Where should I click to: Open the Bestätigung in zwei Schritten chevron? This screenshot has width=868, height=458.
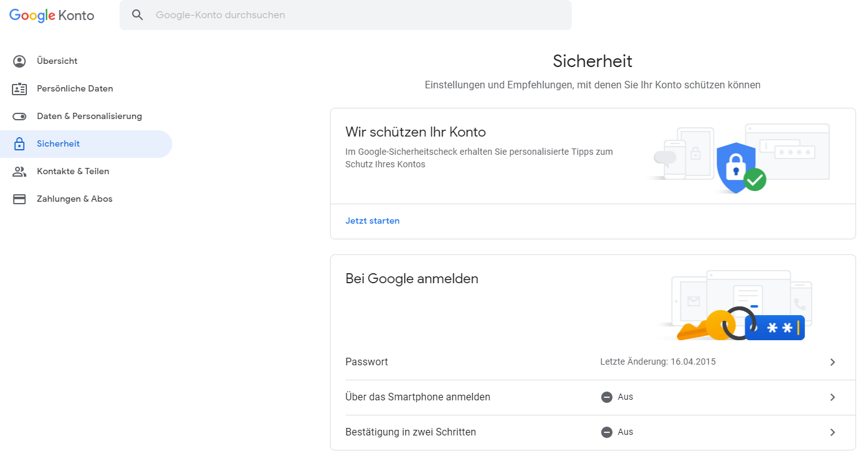pyautogui.click(x=832, y=432)
